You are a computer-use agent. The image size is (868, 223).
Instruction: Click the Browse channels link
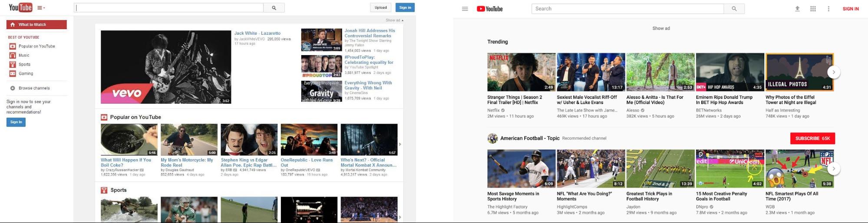[34, 88]
